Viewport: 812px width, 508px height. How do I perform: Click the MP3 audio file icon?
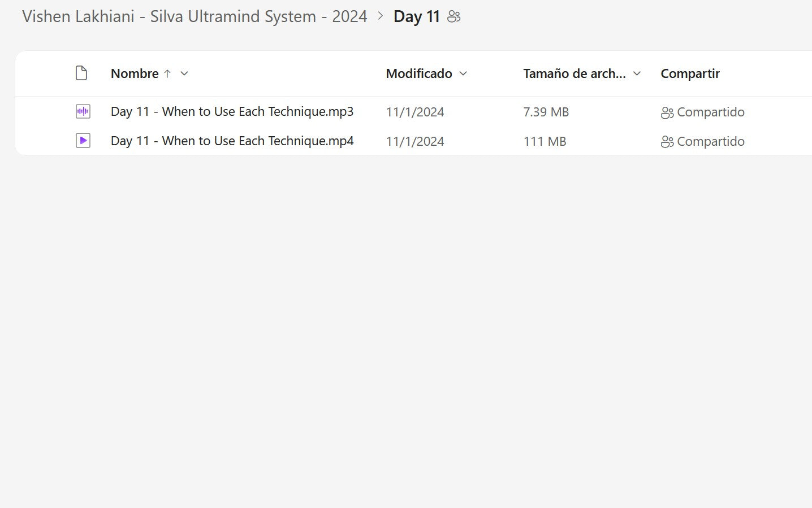coord(83,111)
